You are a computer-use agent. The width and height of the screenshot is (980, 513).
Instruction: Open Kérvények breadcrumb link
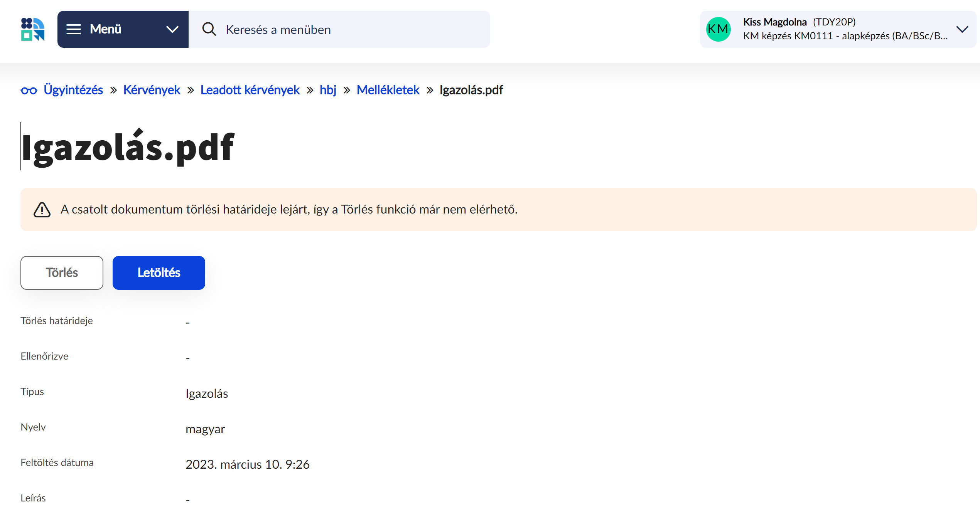152,90
